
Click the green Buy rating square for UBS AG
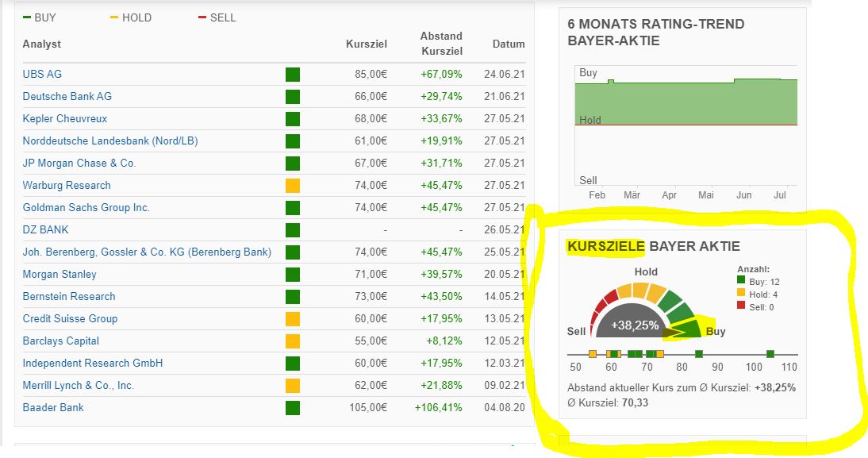click(293, 75)
